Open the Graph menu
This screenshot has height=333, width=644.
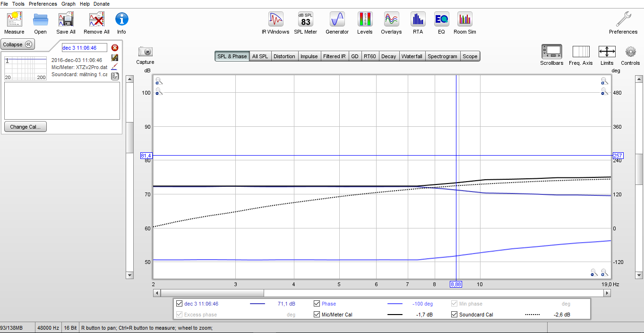click(x=69, y=4)
